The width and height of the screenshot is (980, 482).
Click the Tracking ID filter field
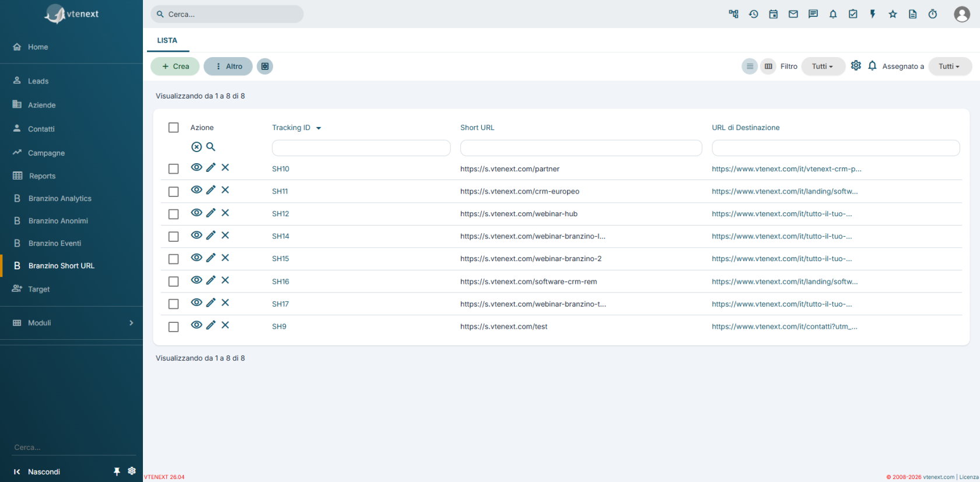coord(361,148)
